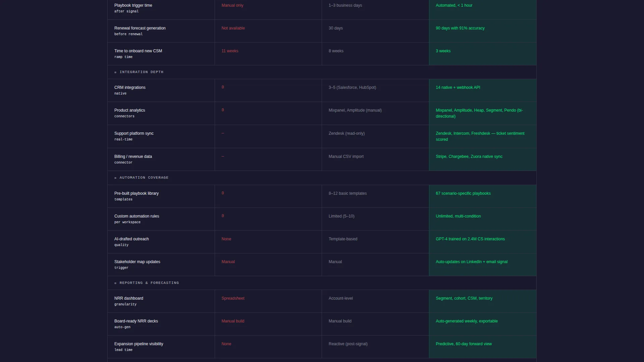Click 'GPT-4 trained on 2.4M CS interactions'
This screenshot has width=644, height=362.
(x=470, y=239)
